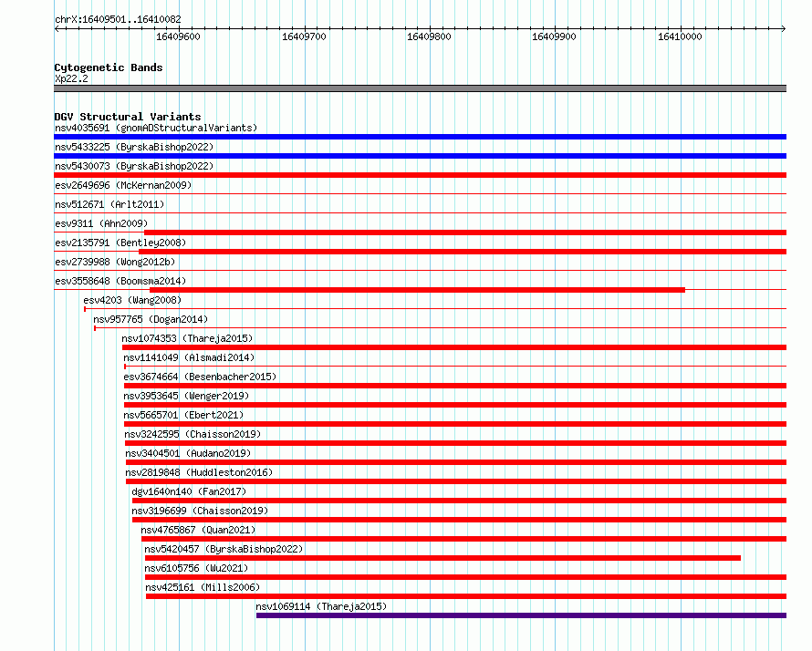Open nsv3404501 (Audano2019) label
The width and height of the screenshot is (812, 651).
point(188,453)
